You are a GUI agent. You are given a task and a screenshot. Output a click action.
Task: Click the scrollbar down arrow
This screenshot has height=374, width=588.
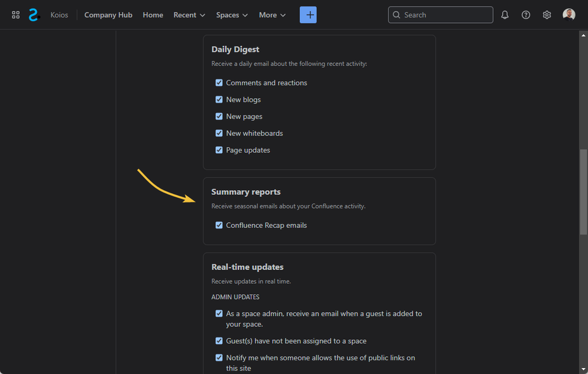[583, 370]
